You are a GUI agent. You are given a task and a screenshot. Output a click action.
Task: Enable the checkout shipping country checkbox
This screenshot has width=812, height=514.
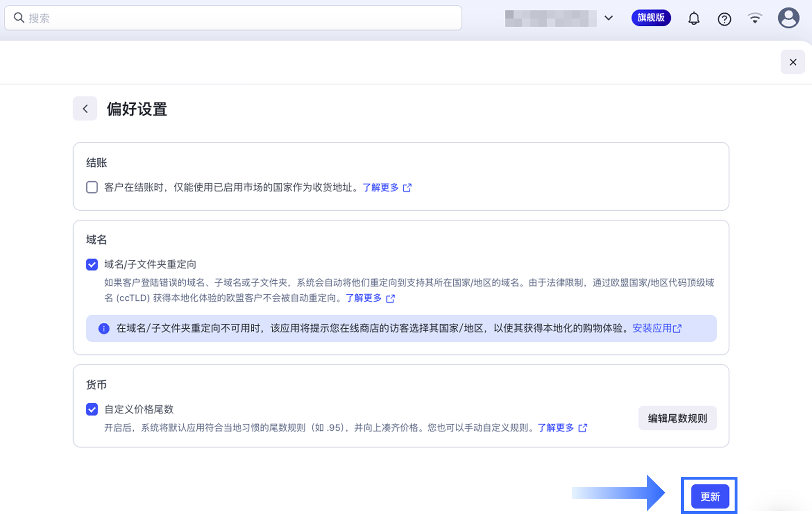(x=92, y=187)
